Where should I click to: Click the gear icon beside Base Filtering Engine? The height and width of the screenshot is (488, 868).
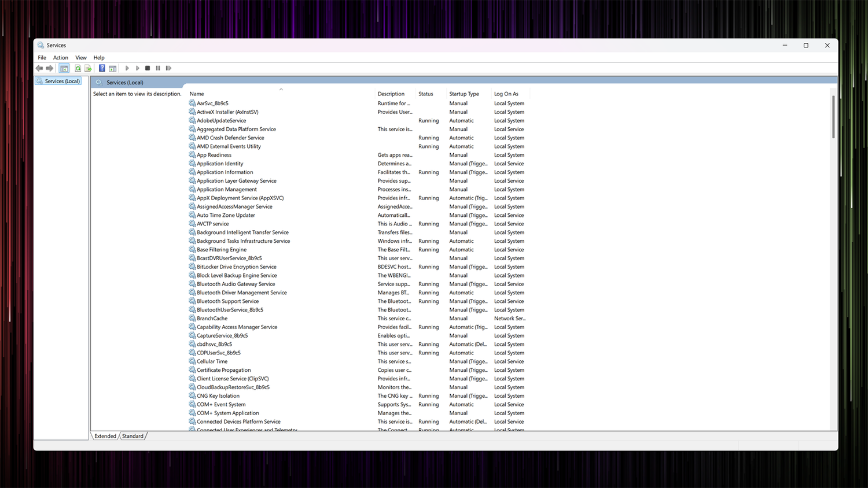click(192, 249)
